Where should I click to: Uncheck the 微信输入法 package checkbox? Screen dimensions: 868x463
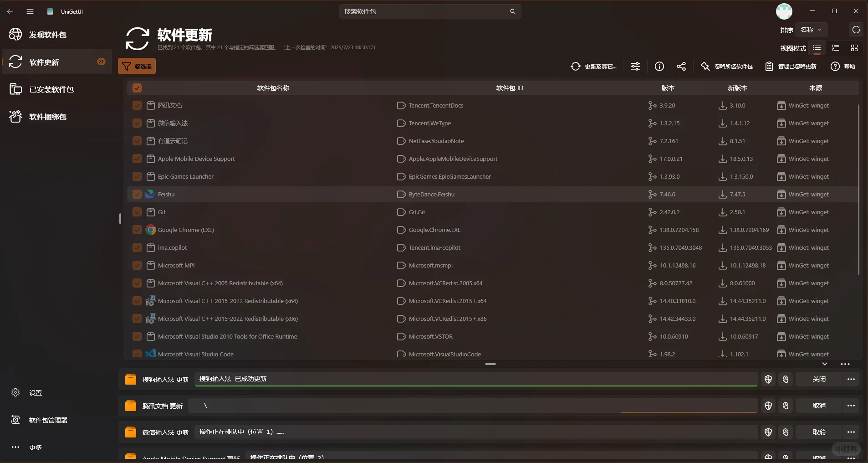(137, 123)
